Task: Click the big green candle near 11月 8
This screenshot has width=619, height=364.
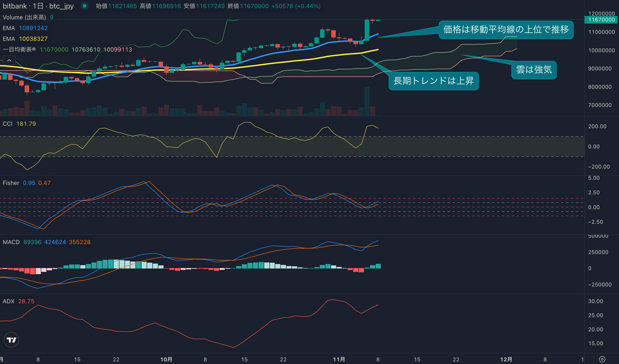Action: coord(367,30)
